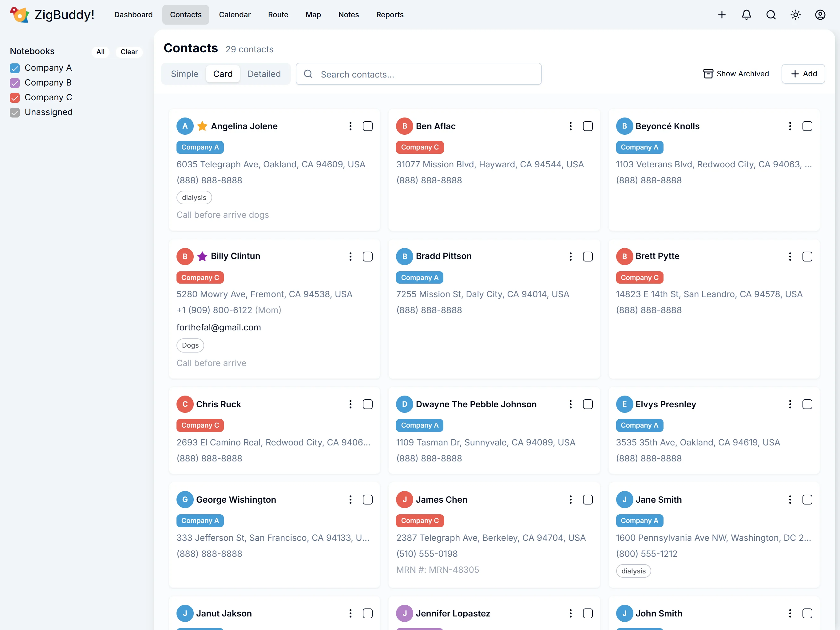Click Ben Aflac's Company C badge
Screen dimensions: 840x630
pos(420,147)
